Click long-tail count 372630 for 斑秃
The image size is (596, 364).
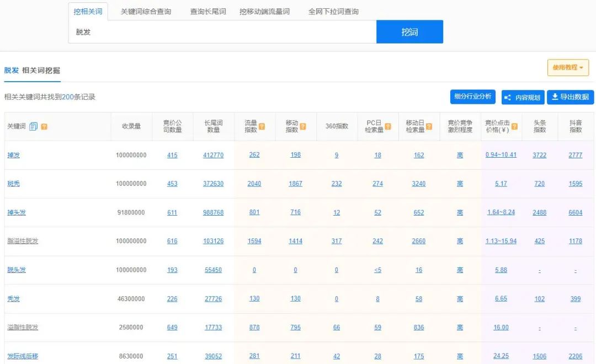[x=213, y=184]
